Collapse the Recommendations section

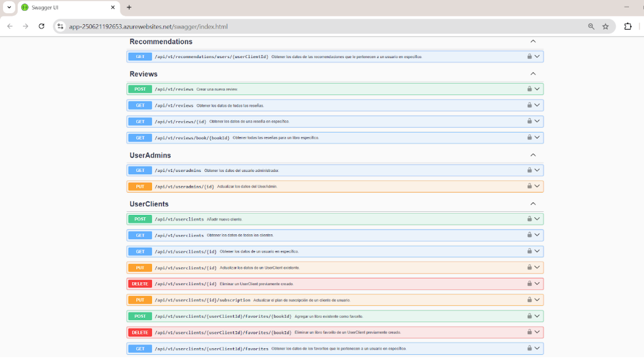pos(533,42)
